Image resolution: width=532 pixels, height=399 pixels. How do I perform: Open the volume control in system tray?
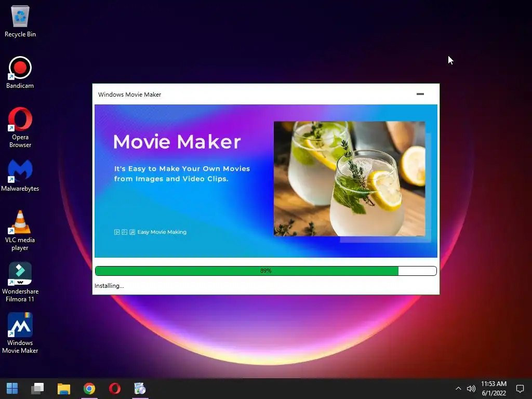[471, 389]
